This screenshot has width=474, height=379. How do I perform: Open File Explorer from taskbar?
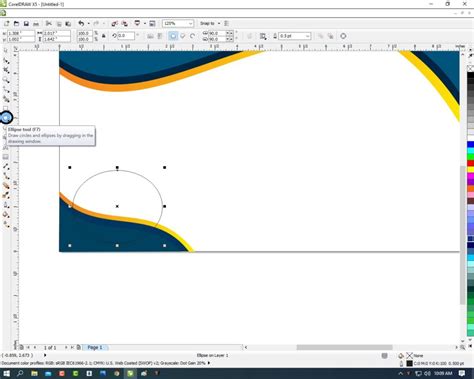click(x=34, y=374)
